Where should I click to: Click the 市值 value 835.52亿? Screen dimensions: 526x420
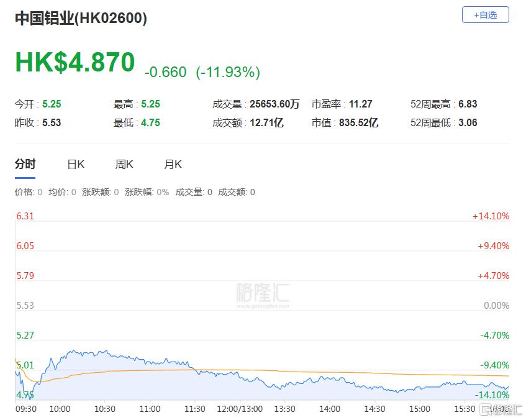(358, 122)
